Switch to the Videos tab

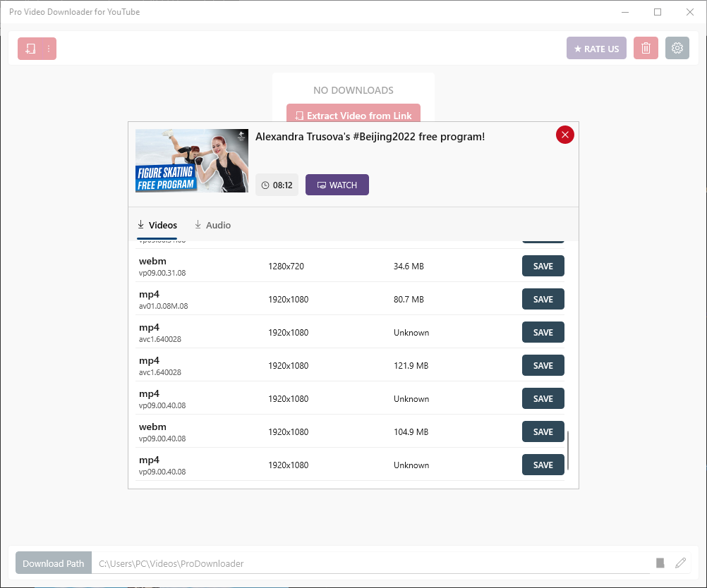[157, 226]
